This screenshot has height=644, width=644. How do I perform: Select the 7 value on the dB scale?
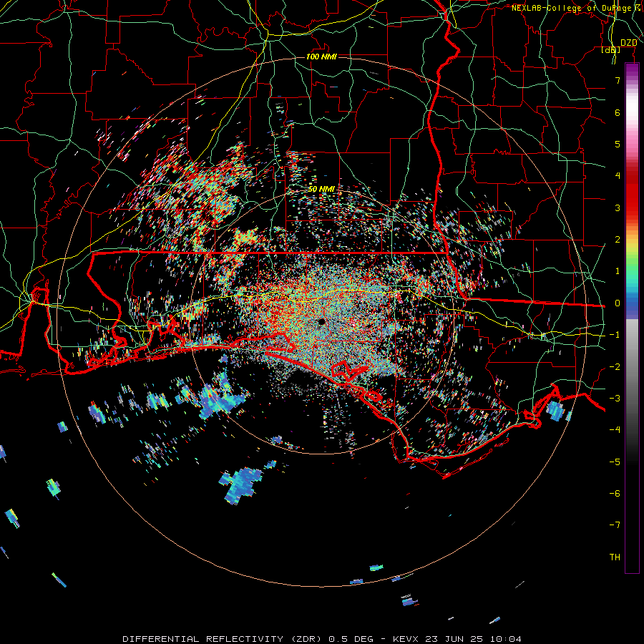coord(618,80)
